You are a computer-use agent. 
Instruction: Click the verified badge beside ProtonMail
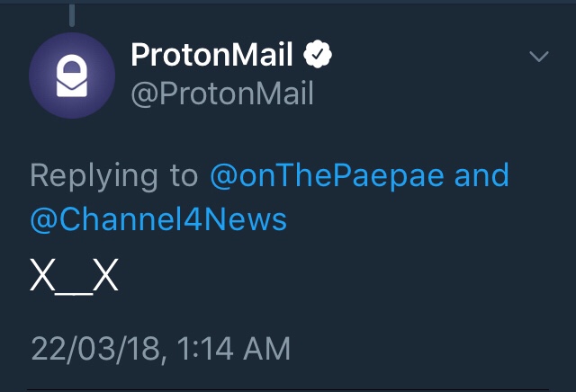pyautogui.click(x=318, y=54)
